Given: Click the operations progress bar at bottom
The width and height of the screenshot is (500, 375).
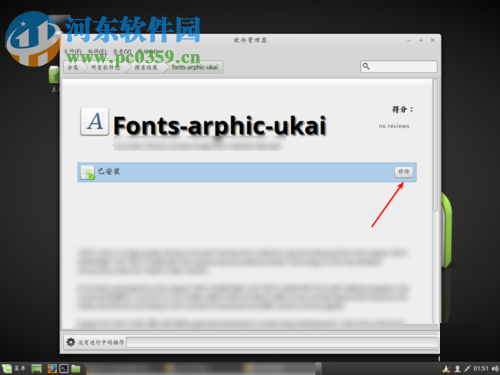Looking at the screenshot, I should point(282,342).
